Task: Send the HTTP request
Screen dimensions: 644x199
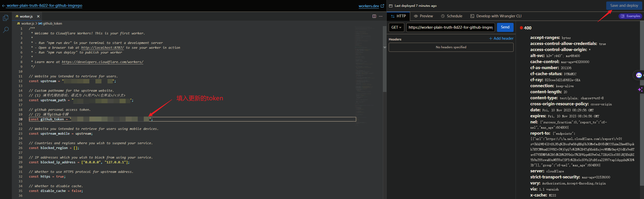Action: (x=505, y=27)
